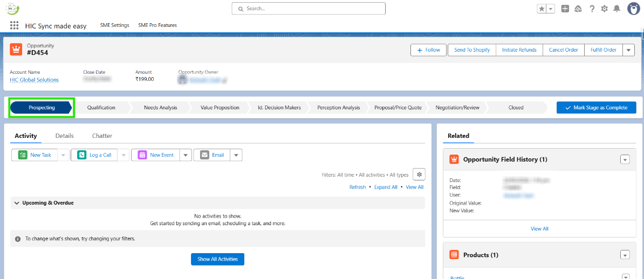Open the SME Settings tab
The image size is (644, 279).
tap(114, 25)
